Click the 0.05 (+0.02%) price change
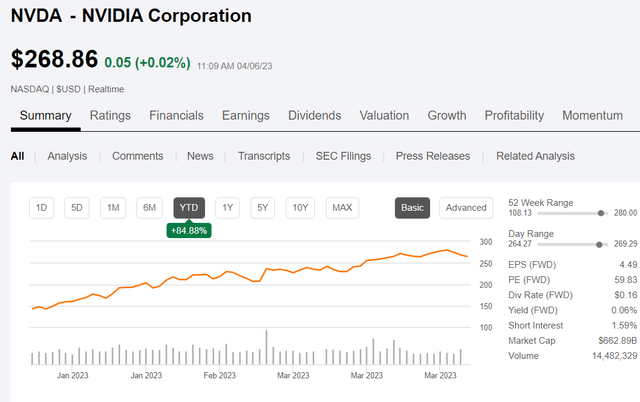 [x=147, y=62]
